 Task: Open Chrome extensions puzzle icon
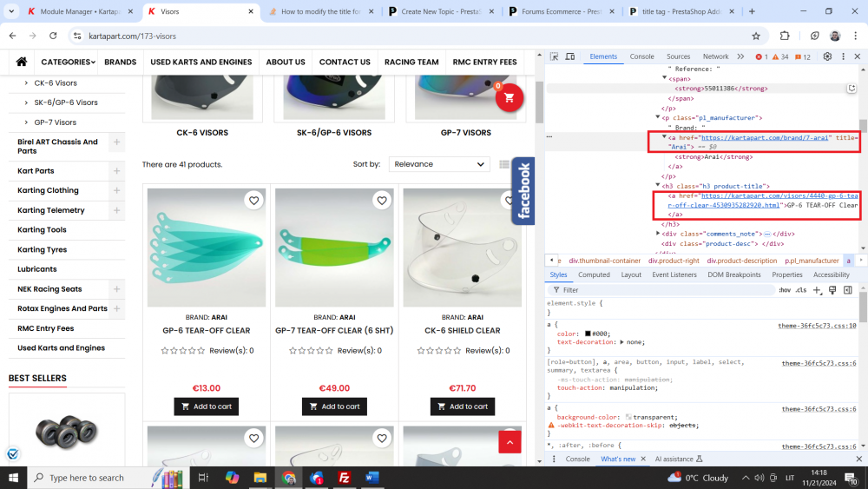(x=785, y=36)
